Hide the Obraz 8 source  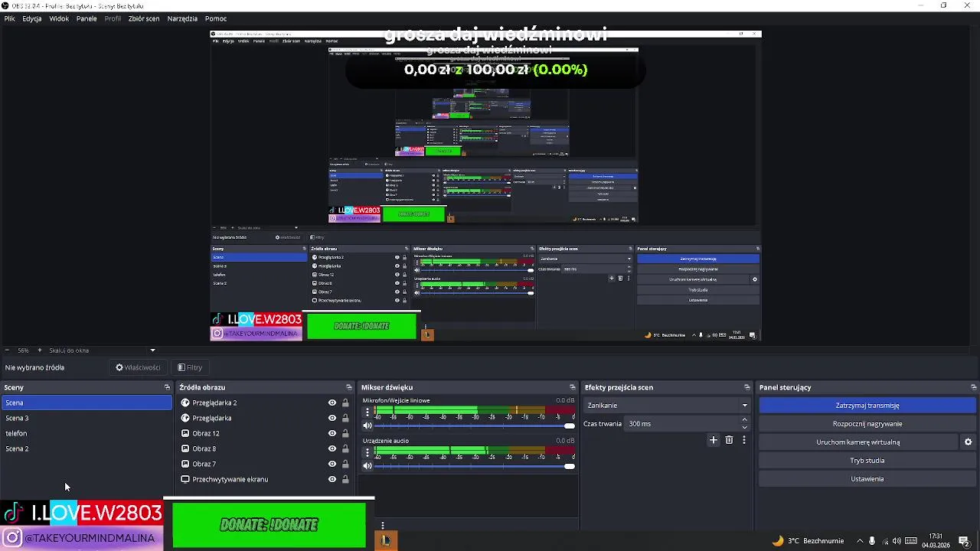point(332,448)
